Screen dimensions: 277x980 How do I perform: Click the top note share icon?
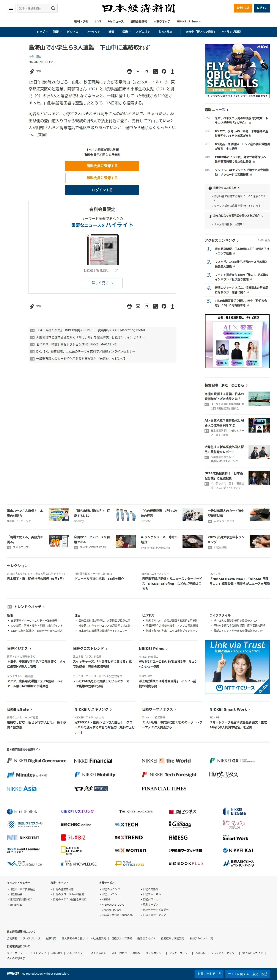(146, 72)
